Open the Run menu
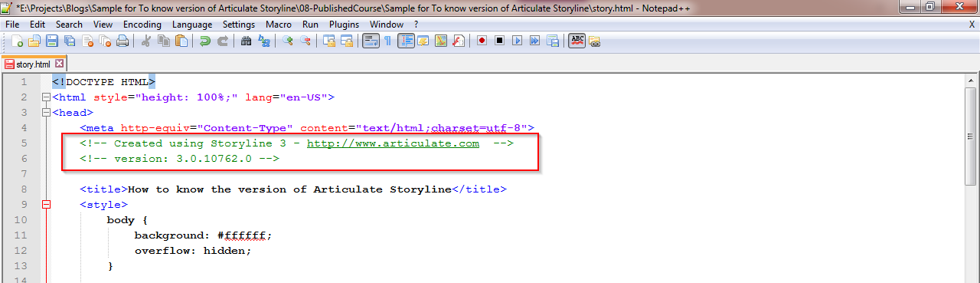 pyautogui.click(x=310, y=25)
